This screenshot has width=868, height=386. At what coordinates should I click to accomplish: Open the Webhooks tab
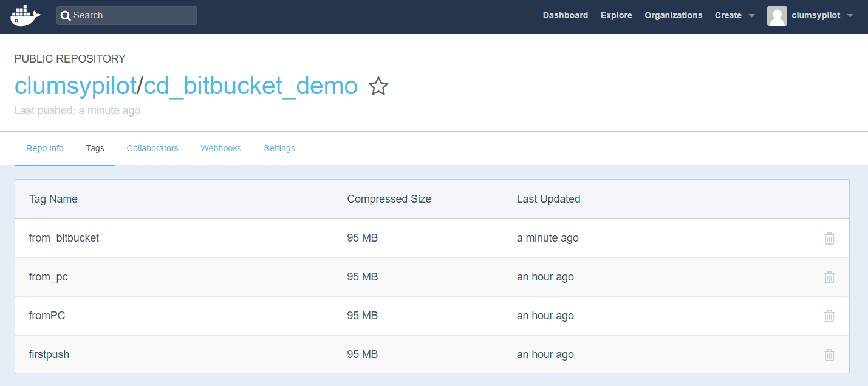tap(220, 148)
